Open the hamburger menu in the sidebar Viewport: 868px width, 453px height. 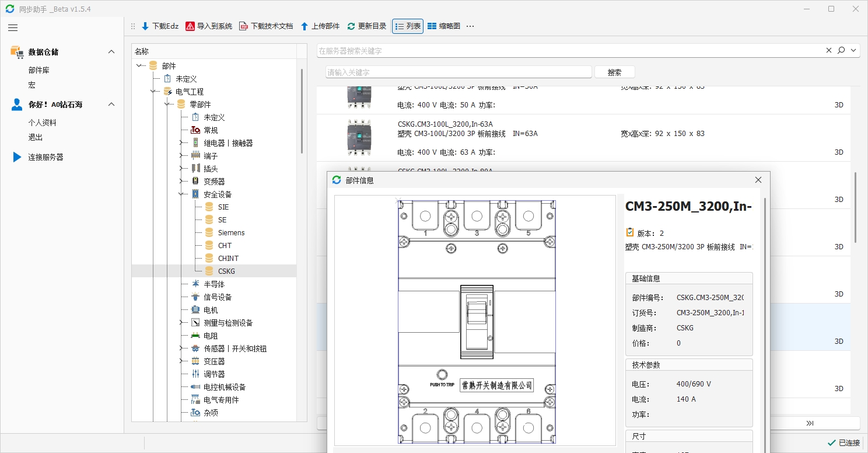(13, 27)
